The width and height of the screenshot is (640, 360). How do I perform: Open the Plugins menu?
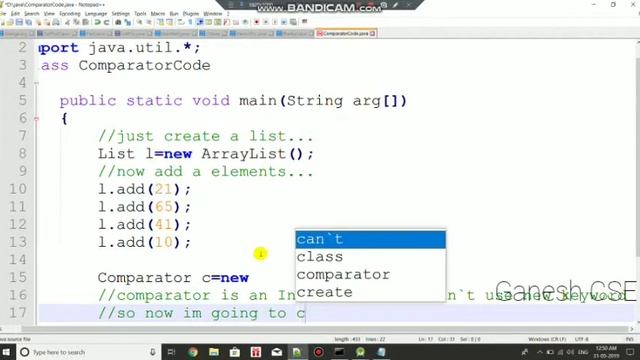click(x=191, y=13)
